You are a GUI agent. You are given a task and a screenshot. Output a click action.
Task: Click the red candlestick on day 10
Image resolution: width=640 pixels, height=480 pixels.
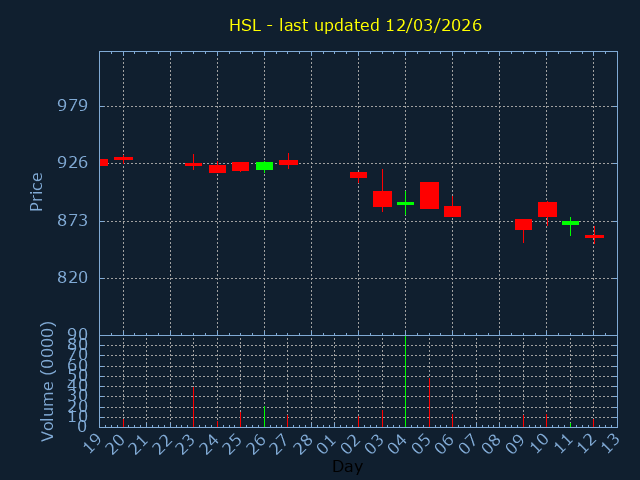[x=547, y=209]
